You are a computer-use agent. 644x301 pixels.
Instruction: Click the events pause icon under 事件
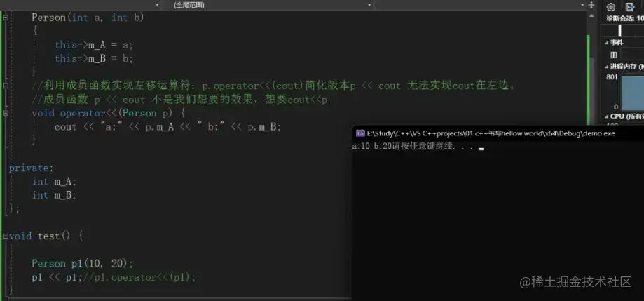click(x=614, y=55)
